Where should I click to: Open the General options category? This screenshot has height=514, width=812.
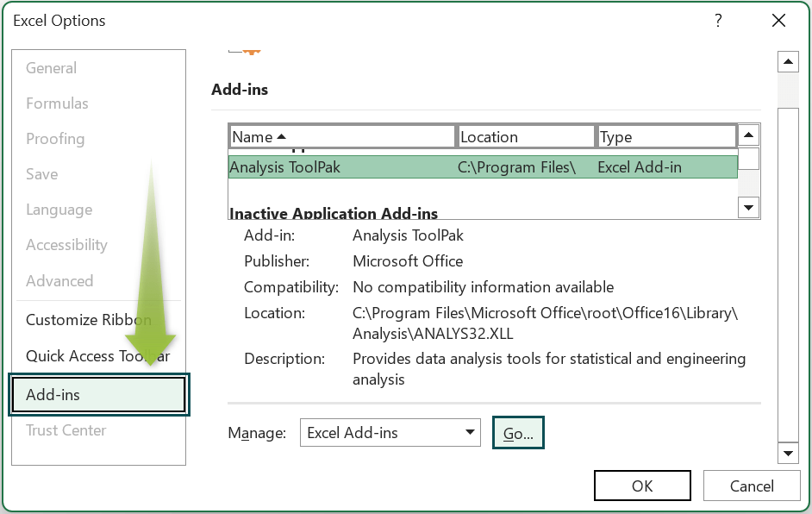pos(52,68)
